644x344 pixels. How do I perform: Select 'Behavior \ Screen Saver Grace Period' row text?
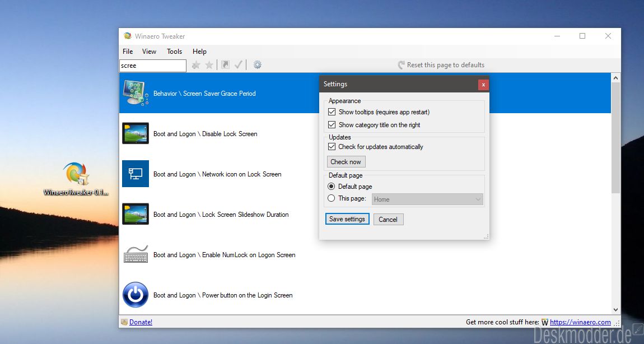(204, 94)
